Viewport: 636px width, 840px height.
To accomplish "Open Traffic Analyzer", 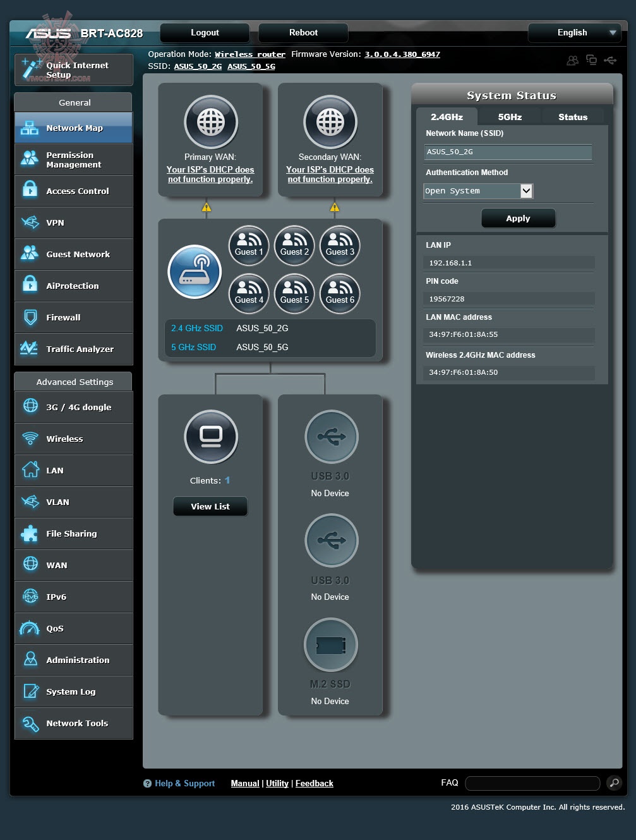I will point(74,349).
